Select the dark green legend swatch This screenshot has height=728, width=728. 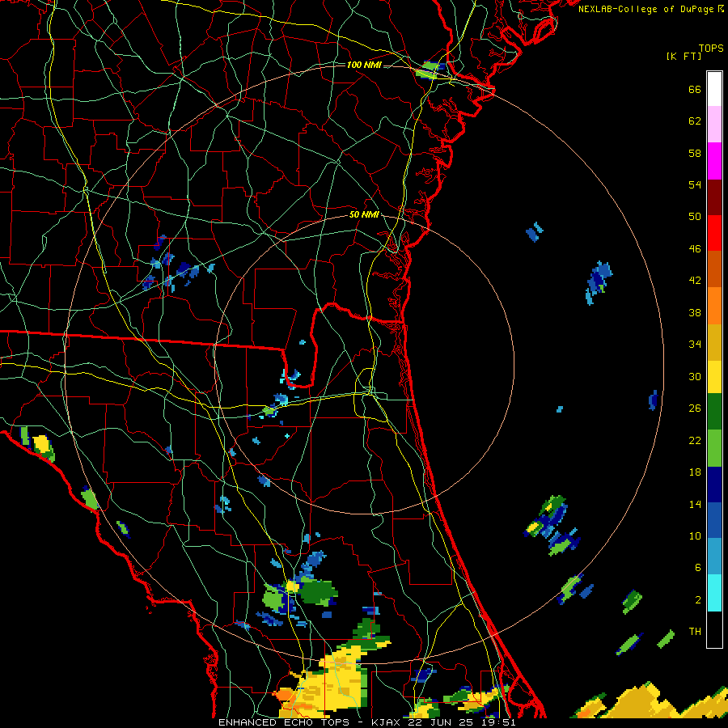(x=714, y=412)
